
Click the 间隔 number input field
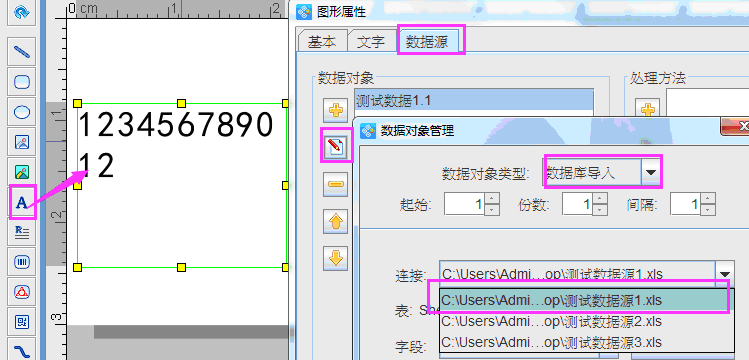(x=685, y=204)
